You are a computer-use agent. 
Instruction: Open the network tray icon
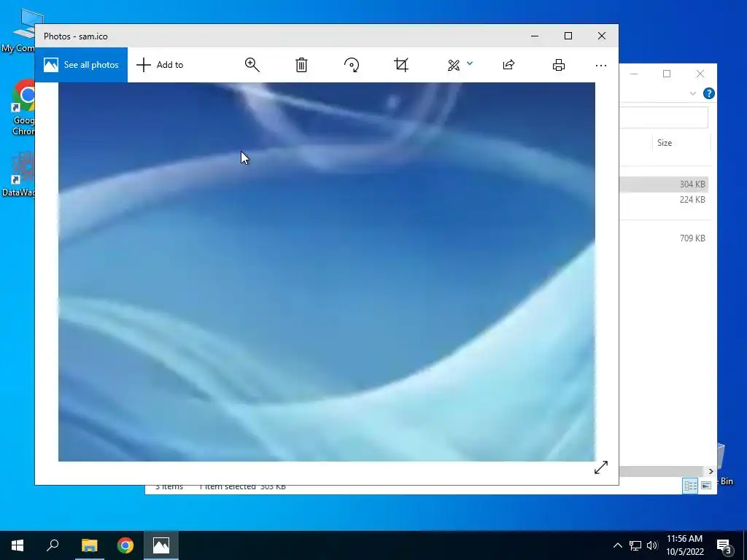click(x=635, y=545)
